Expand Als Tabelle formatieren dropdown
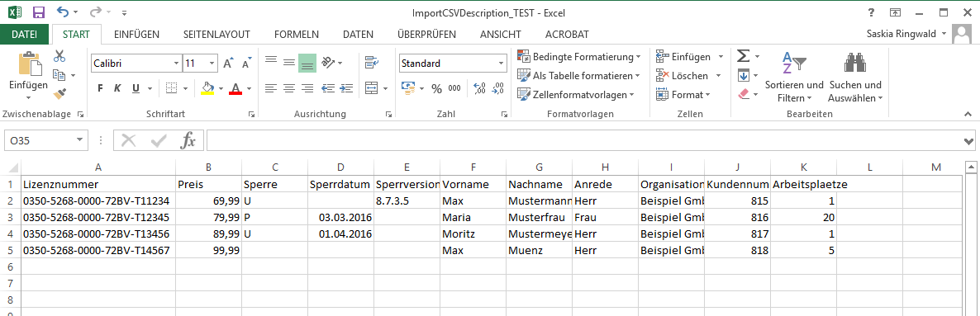Screen dimensions: 980x316 coord(637,76)
